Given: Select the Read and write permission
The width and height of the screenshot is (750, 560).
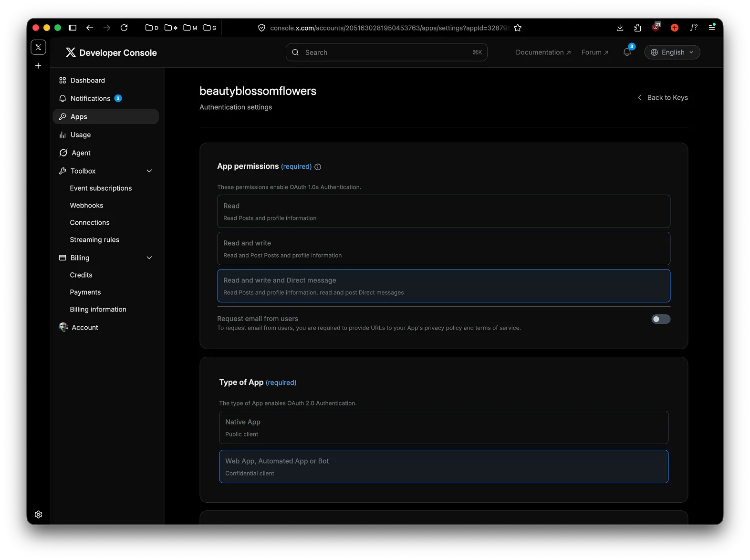Looking at the screenshot, I should tap(444, 249).
